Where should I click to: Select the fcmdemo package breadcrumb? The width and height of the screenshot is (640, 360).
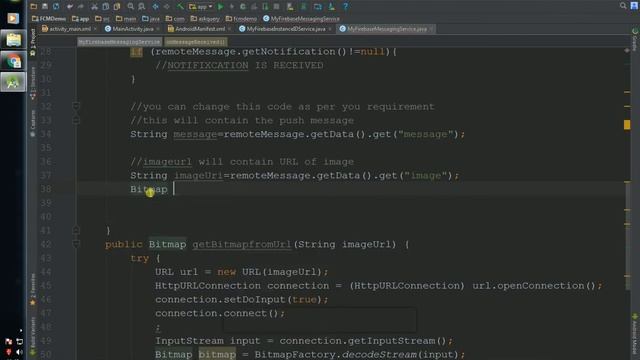pos(241,19)
